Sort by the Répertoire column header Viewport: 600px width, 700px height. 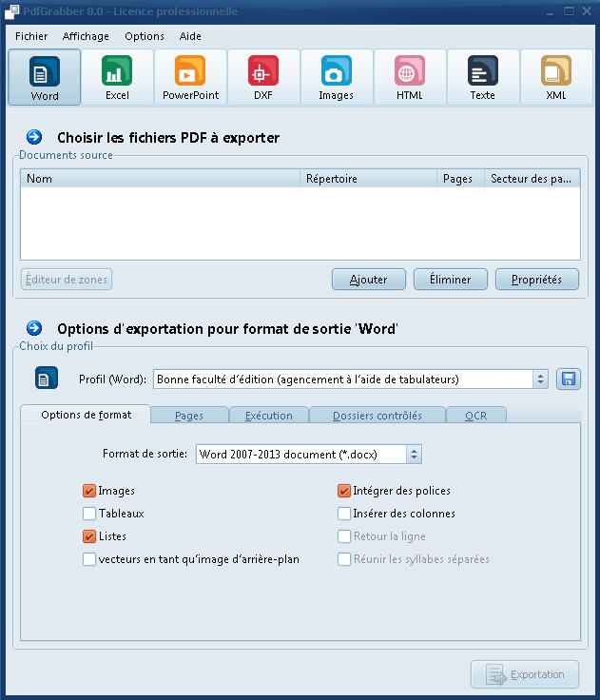[x=368, y=179]
